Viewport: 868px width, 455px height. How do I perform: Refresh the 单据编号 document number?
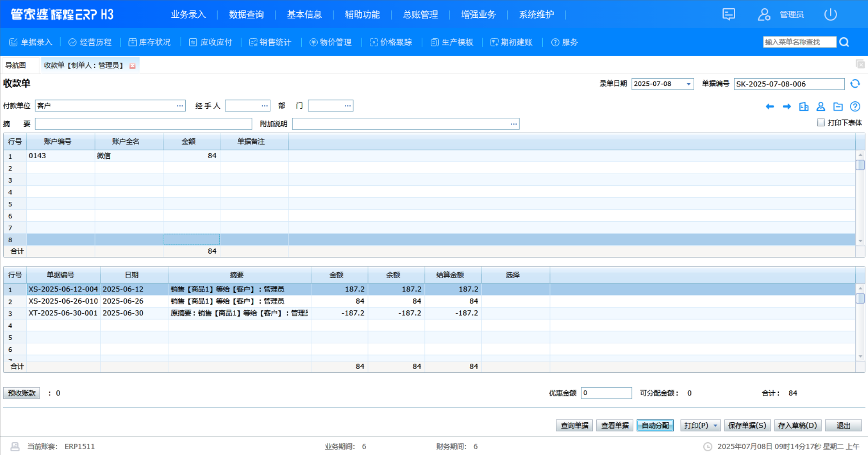point(855,84)
